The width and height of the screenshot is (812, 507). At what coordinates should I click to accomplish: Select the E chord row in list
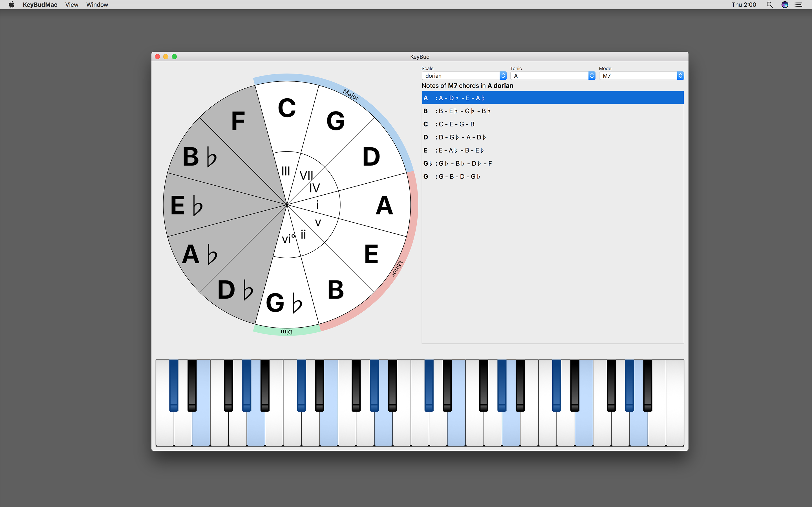[552, 150]
